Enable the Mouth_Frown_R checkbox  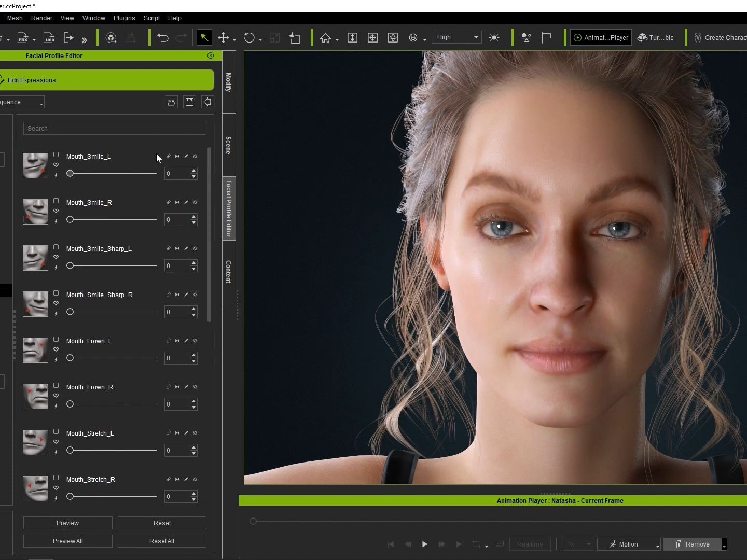click(56, 386)
